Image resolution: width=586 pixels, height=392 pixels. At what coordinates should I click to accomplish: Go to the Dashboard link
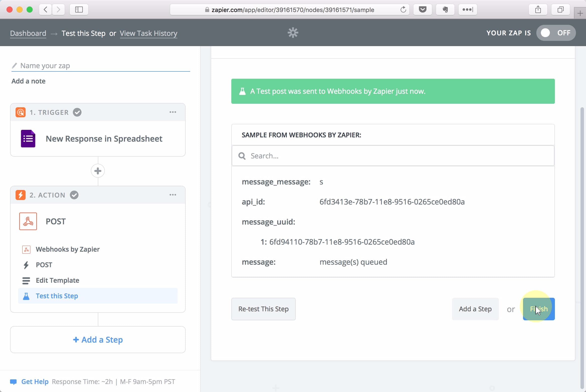click(28, 33)
